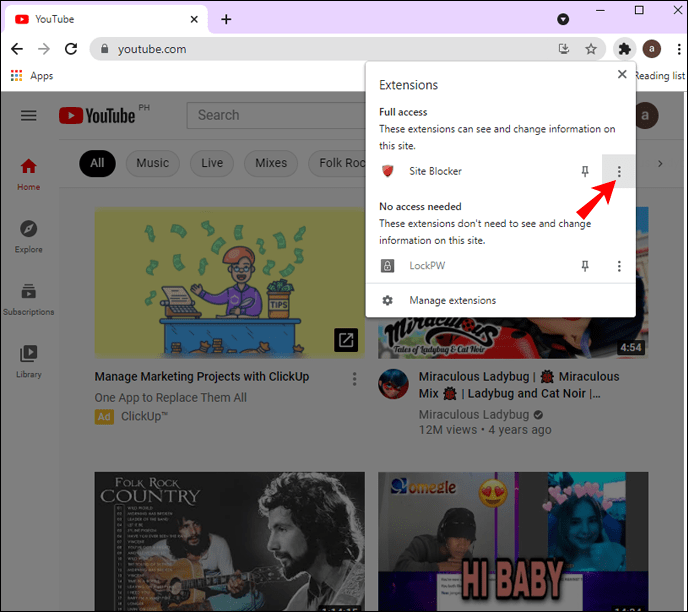This screenshot has height=612, width=688.
Task: Reload the YouTube page
Action: (x=71, y=49)
